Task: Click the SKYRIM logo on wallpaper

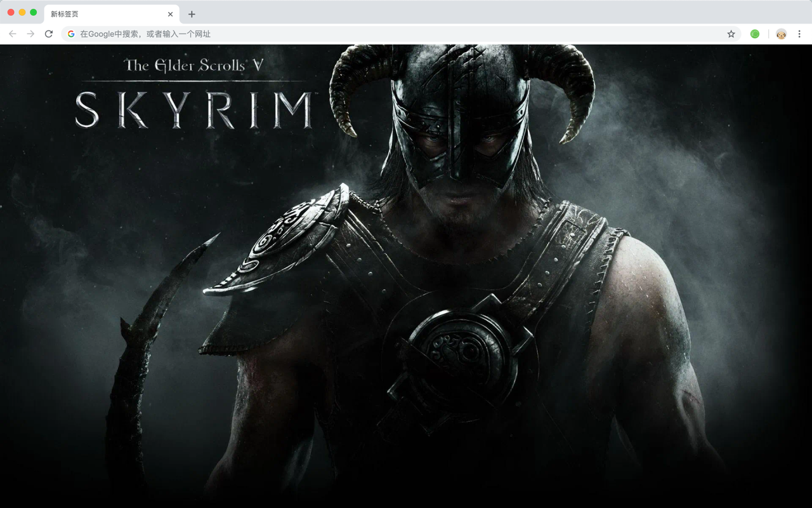Action: click(x=194, y=110)
